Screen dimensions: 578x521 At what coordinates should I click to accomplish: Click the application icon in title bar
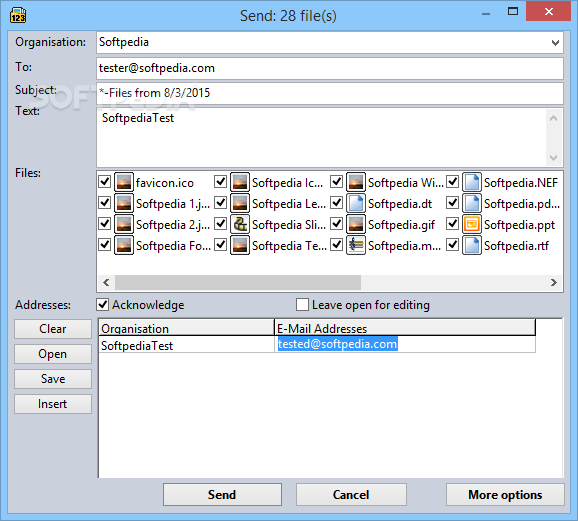18,15
